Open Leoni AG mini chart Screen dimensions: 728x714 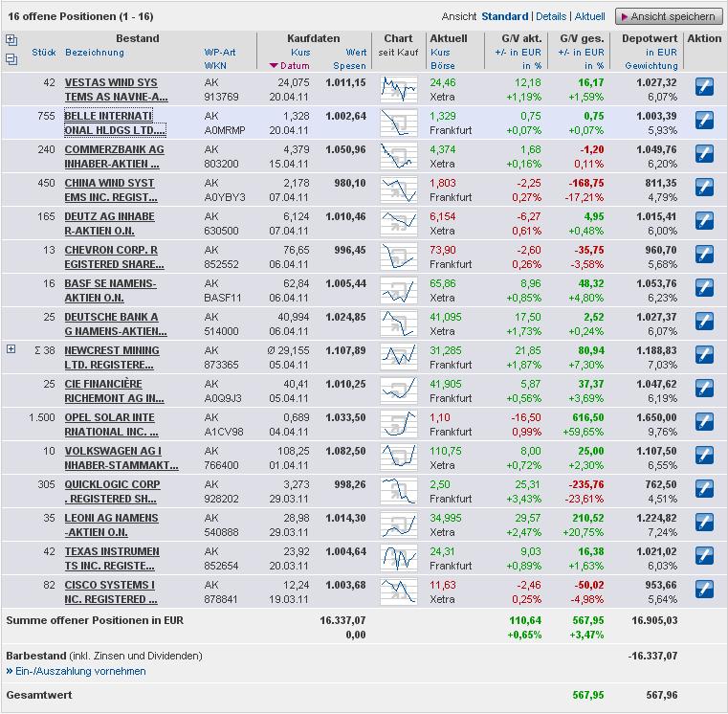pos(398,524)
